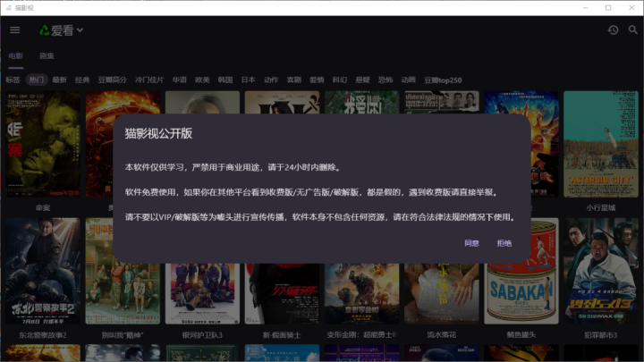Click the green recycle logo icon

[43, 30]
